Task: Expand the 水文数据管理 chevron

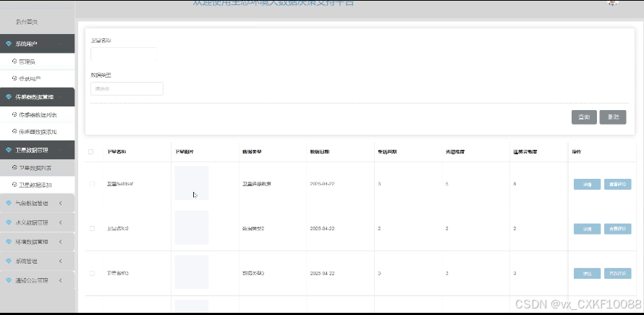Action: click(x=60, y=222)
